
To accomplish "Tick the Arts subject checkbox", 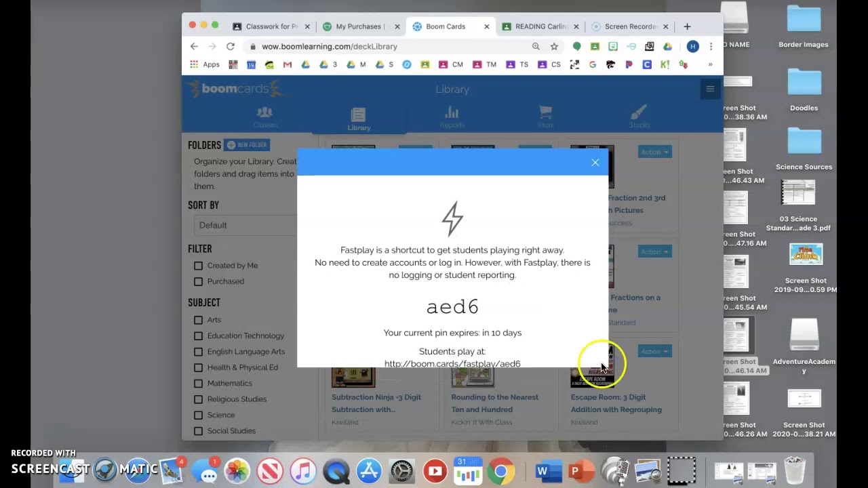I will click(x=198, y=320).
